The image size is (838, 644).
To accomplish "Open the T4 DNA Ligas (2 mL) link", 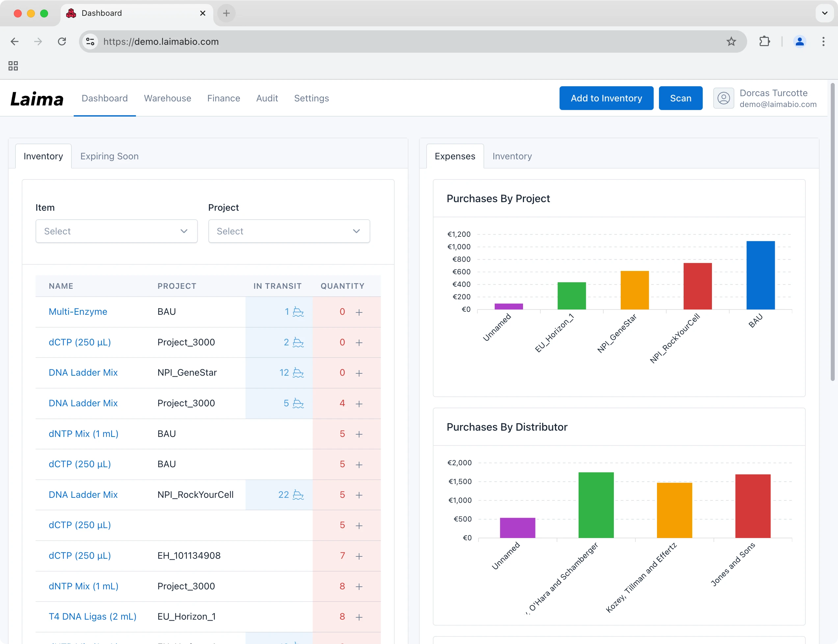I will point(92,616).
